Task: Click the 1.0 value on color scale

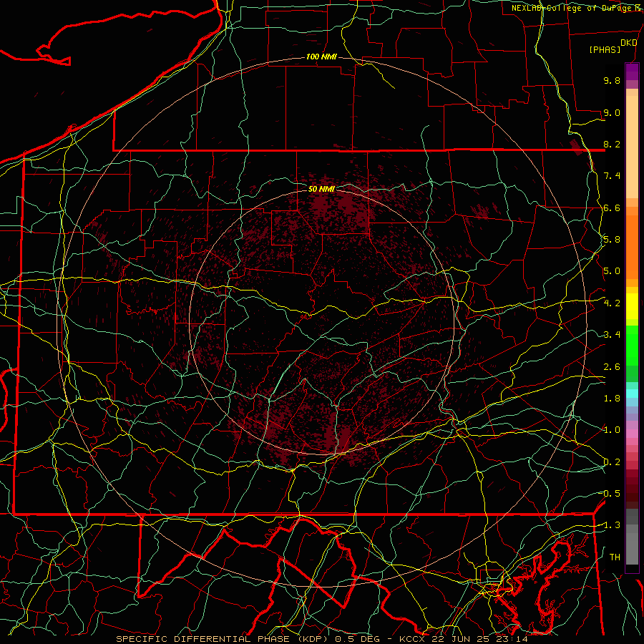Action: tap(612, 430)
